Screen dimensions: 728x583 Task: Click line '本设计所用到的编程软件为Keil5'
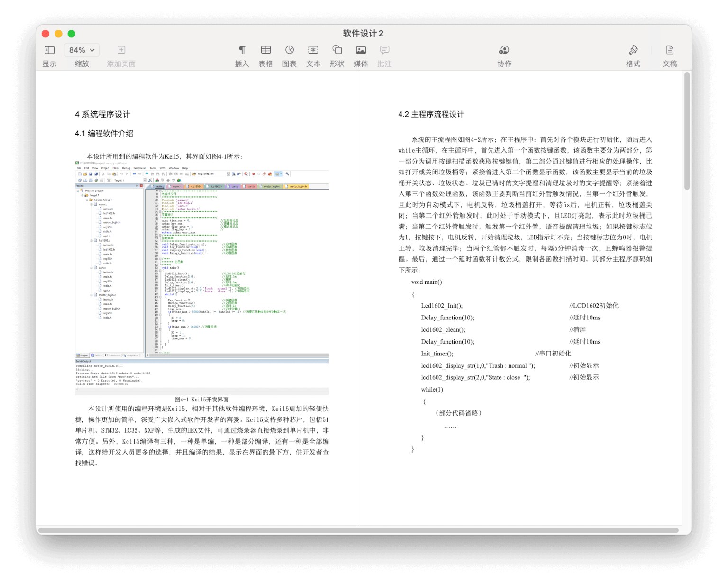click(164, 156)
